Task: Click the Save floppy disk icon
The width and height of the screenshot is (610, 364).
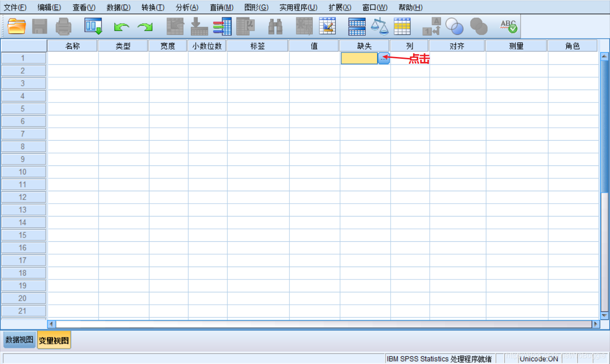Action: click(x=40, y=26)
